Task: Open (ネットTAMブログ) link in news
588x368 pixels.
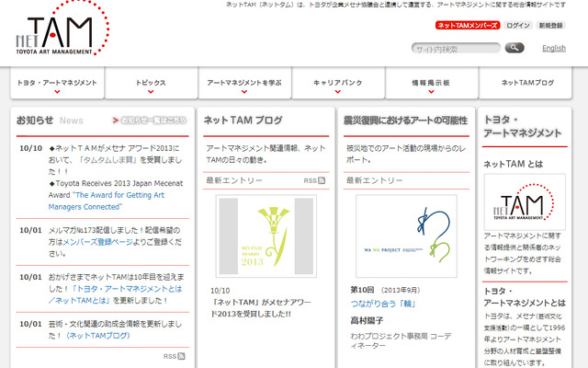Action: pyautogui.click(x=98, y=335)
